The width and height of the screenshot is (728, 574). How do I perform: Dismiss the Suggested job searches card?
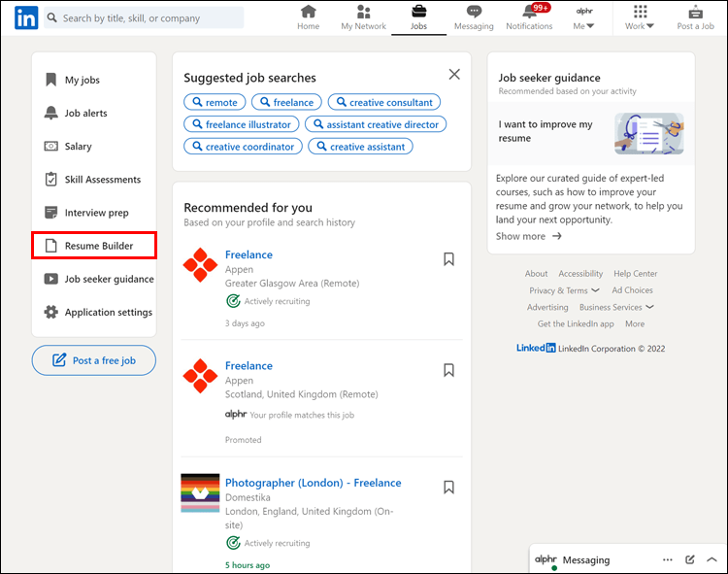coord(454,75)
